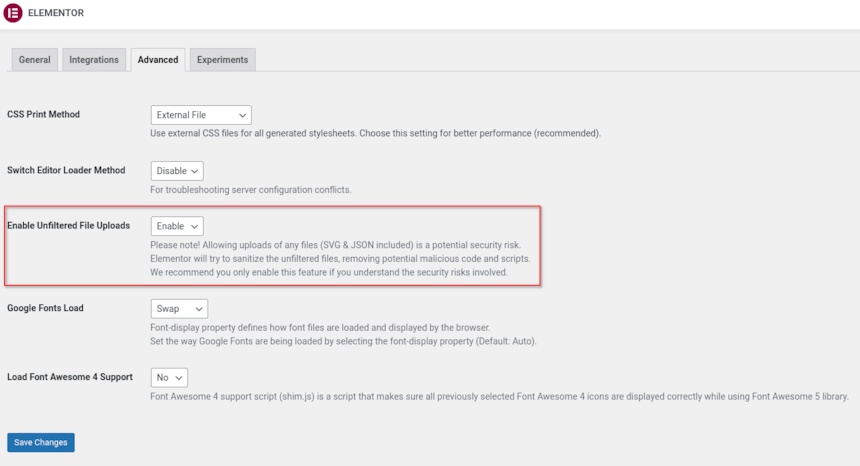The image size is (860, 466).
Task: Go to the Experiments tab
Action: 223,60
